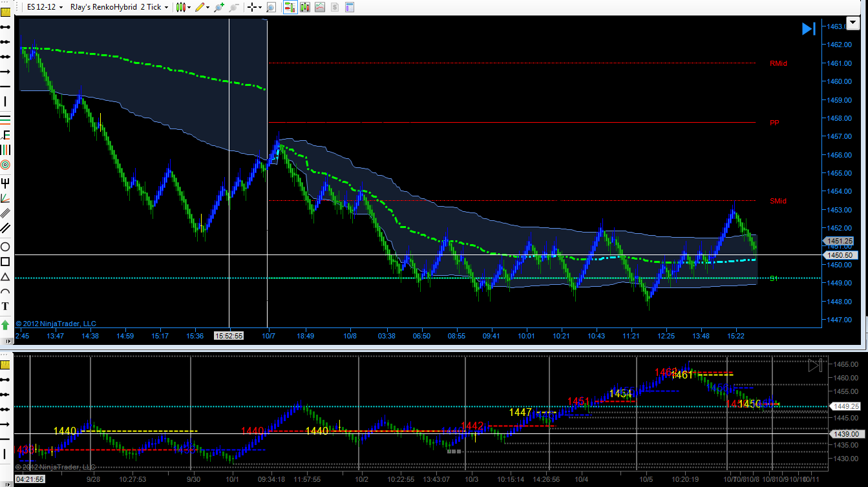Image resolution: width=868 pixels, height=487 pixels.
Task: Select the Arc drawing tool
Action: [5, 291]
